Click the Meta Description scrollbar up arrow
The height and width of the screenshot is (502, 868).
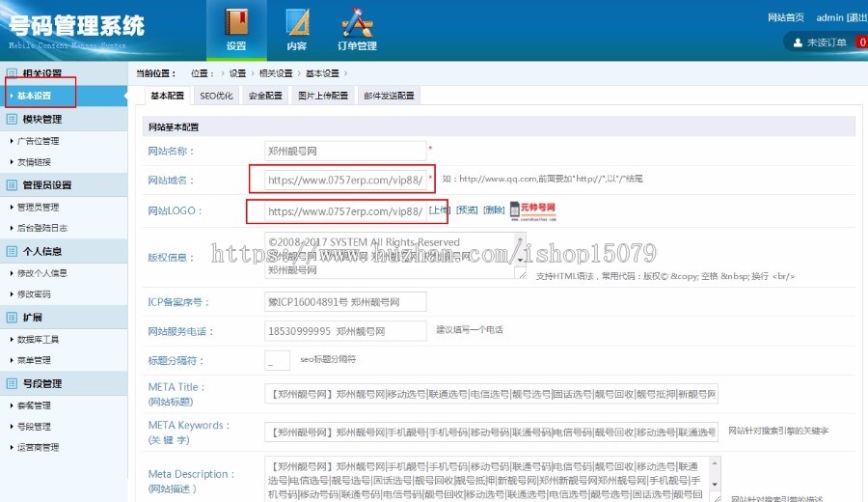pyautogui.click(x=715, y=463)
